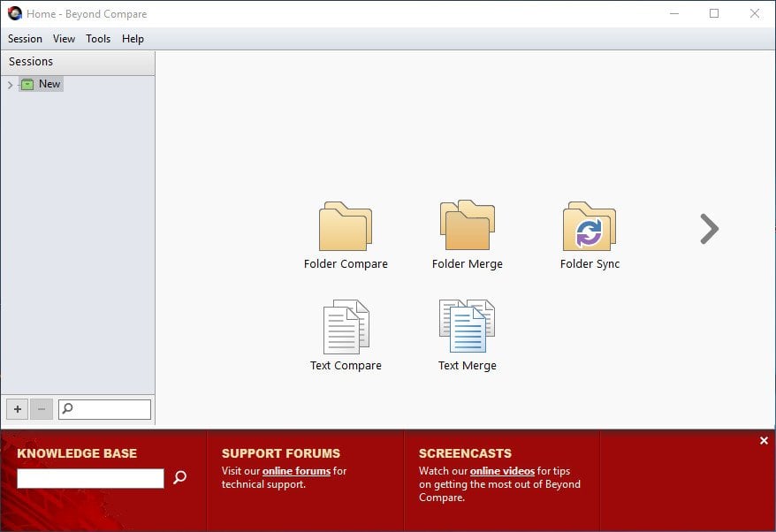Viewport: 776px width, 532px height.
Task: Click the new session plus icon
Action: (17, 408)
